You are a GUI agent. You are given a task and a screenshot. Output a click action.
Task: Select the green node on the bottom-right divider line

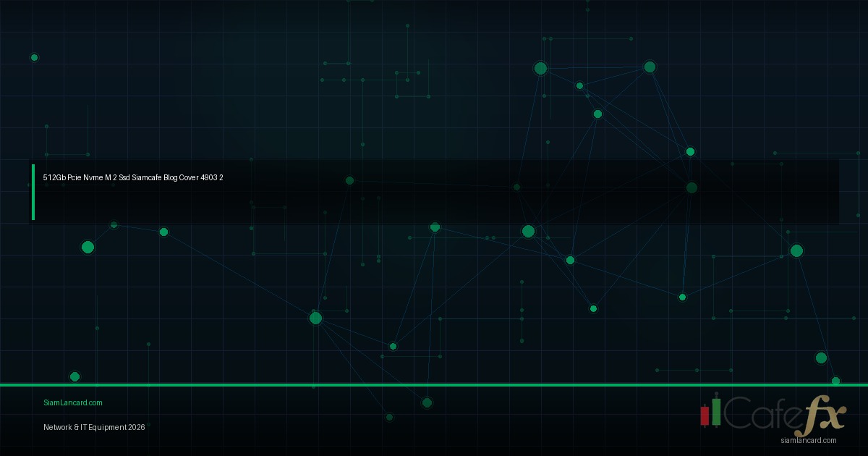point(835,381)
